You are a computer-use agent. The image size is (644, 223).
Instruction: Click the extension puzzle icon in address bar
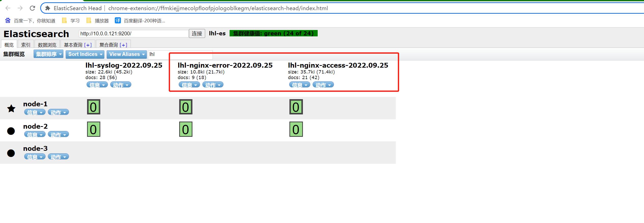pyautogui.click(x=48, y=8)
